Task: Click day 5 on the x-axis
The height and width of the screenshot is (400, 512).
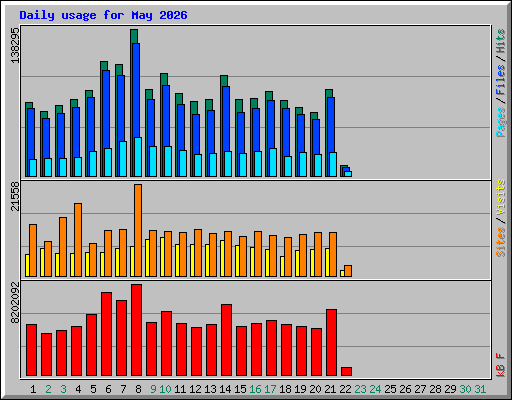Action: (93, 389)
